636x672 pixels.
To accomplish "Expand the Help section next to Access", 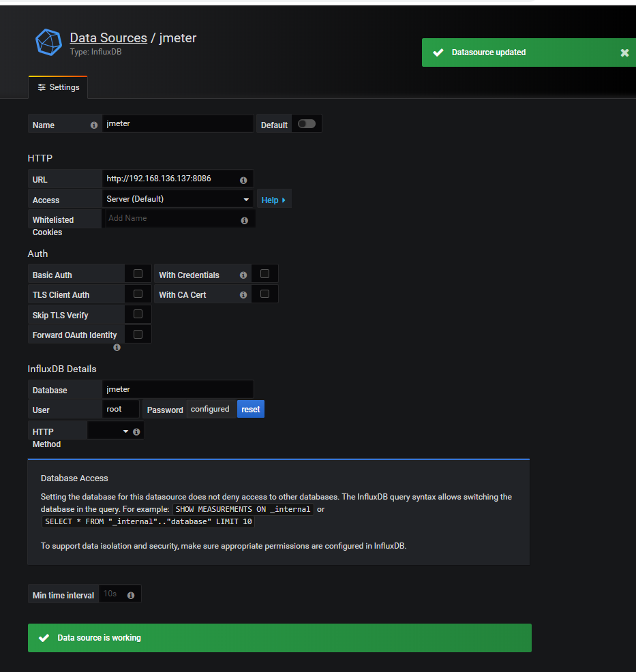I will [273, 200].
